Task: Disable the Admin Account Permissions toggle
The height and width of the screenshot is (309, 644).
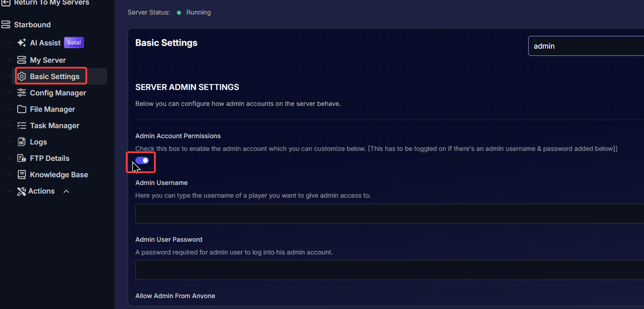Action: pyautogui.click(x=142, y=160)
